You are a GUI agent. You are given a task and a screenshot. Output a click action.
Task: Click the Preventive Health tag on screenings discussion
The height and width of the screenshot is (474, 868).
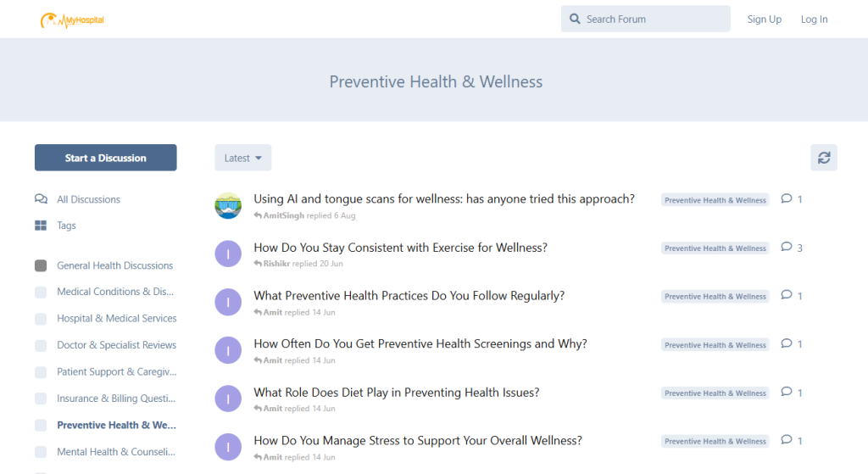(715, 345)
